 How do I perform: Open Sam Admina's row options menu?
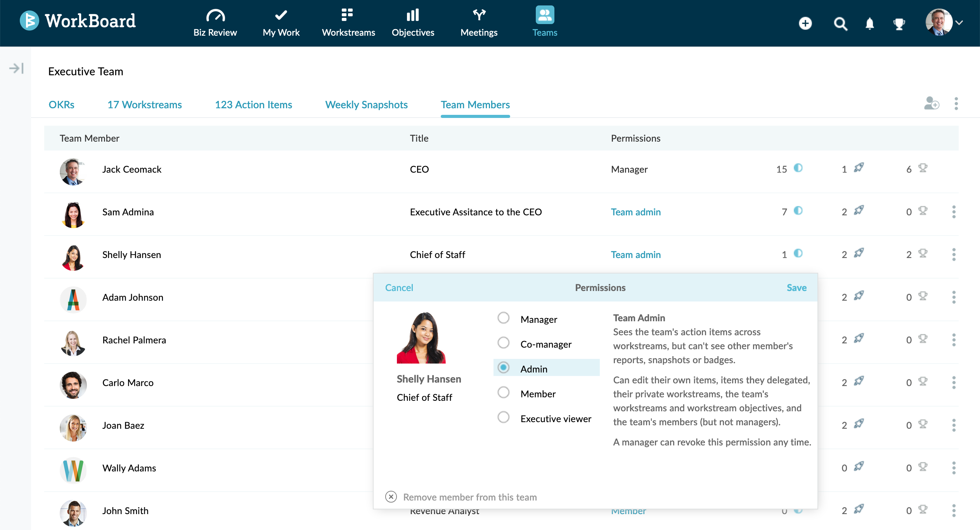click(x=954, y=212)
